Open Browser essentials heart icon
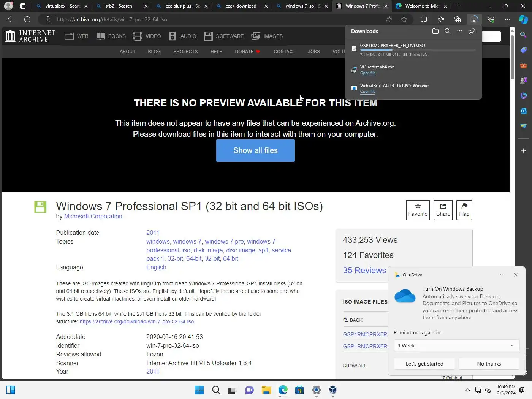This screenshot has width=532, height=399. [x=491, y=19]
